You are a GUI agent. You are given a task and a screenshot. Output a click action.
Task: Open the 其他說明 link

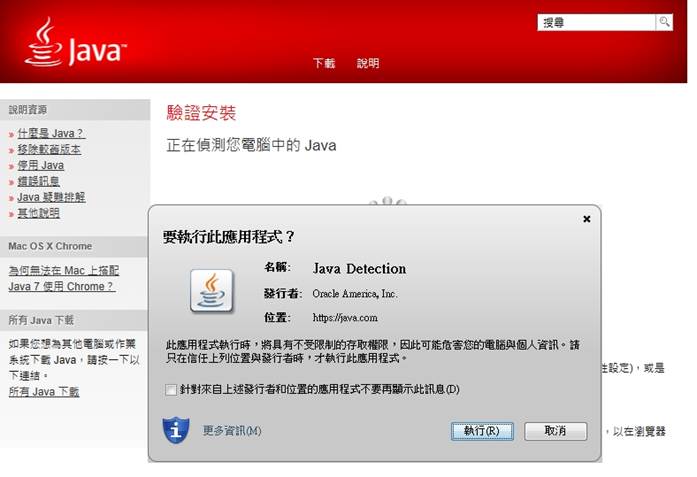(38, 213)
